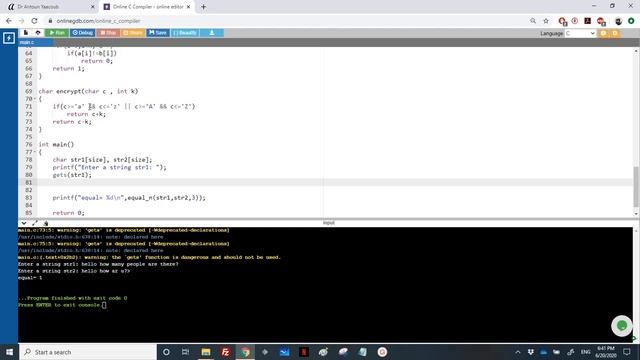Expand console to fullscreen icon
The image size is (640, 360).
35,223
